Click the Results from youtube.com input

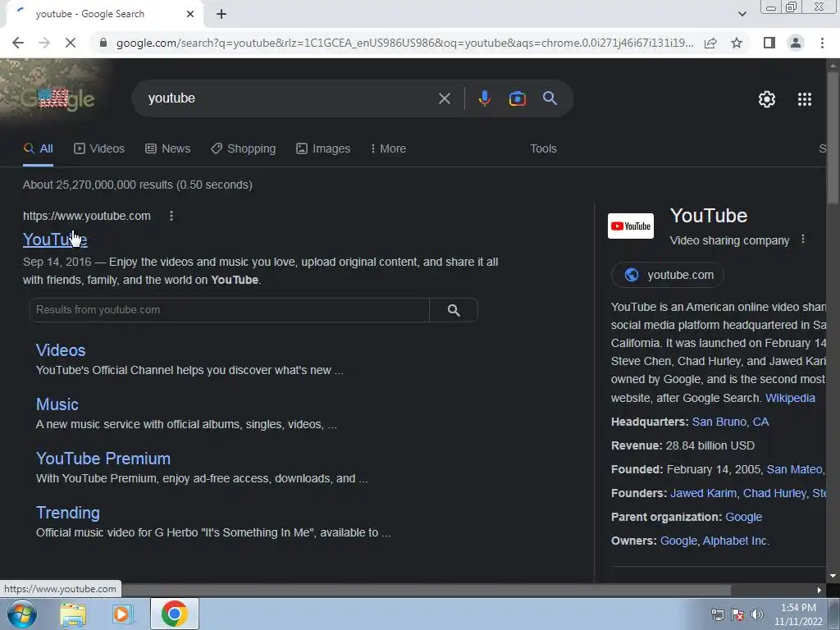click(x=230, y=310)
